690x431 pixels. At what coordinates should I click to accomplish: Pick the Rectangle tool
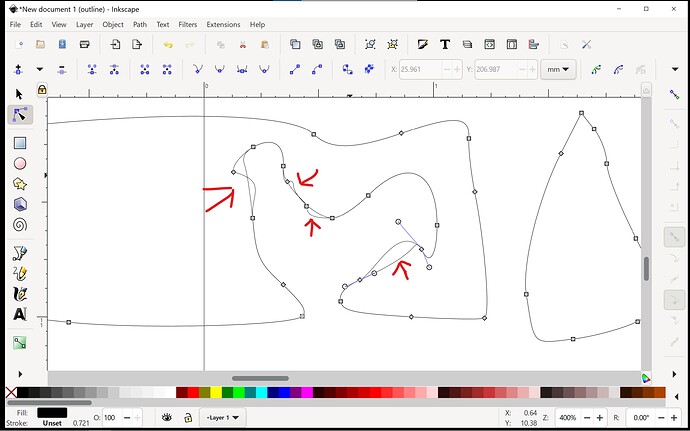click(x=20, y=143)
